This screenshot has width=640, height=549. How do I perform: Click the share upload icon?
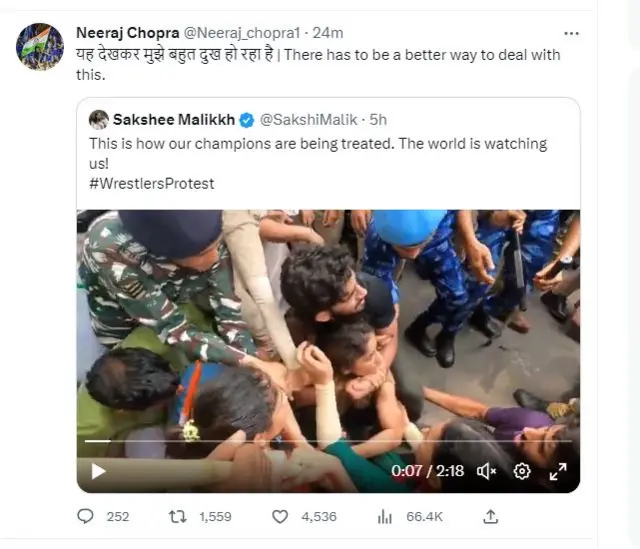tap(490, 516)
